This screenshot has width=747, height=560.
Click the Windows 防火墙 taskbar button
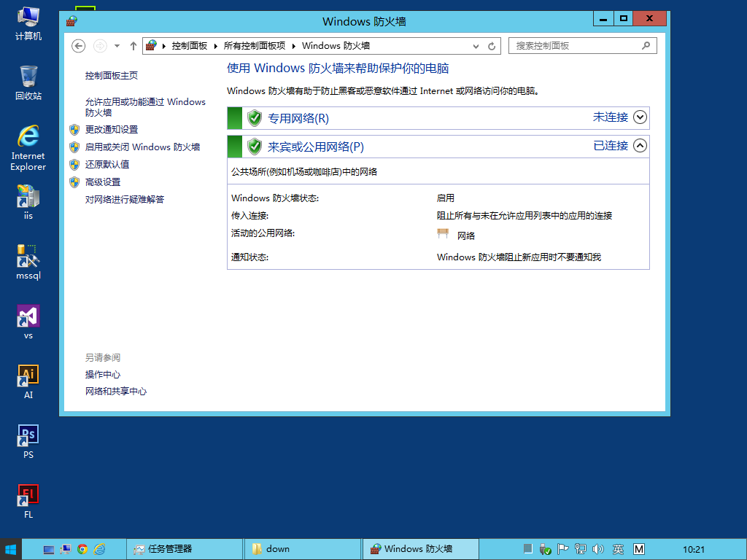tap(421, 550)
